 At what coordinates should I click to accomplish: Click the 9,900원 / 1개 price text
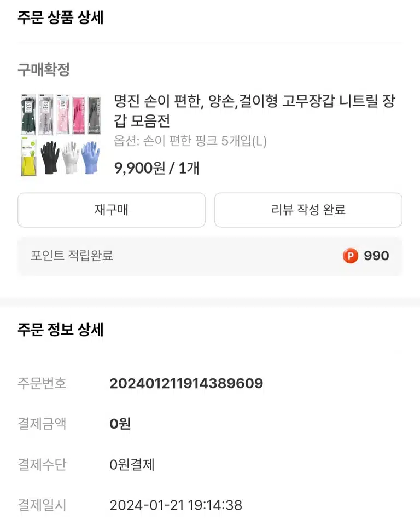pos(157,168)
